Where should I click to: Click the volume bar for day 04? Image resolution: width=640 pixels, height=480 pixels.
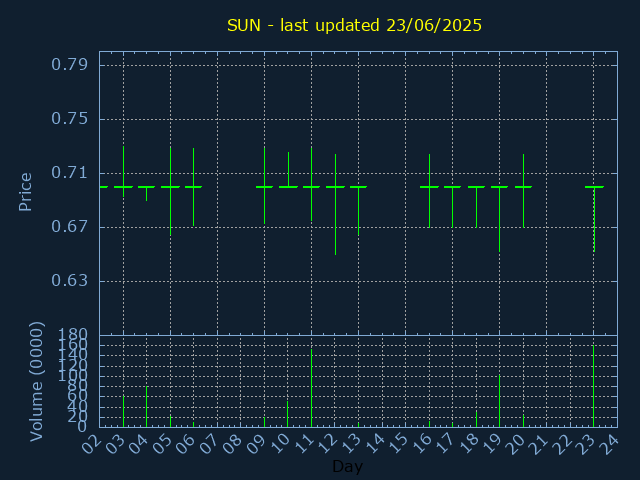coord(147,407)
